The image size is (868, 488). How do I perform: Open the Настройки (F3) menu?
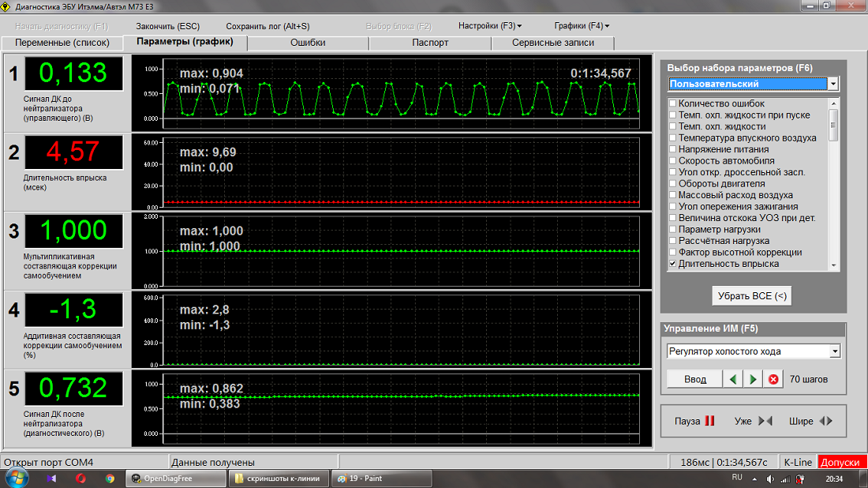click(490, 26)
